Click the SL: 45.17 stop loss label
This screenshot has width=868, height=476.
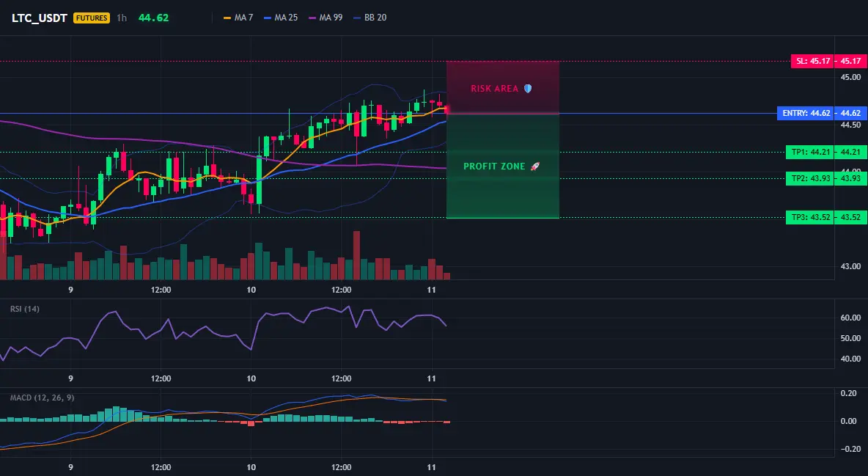click(813, 61)
